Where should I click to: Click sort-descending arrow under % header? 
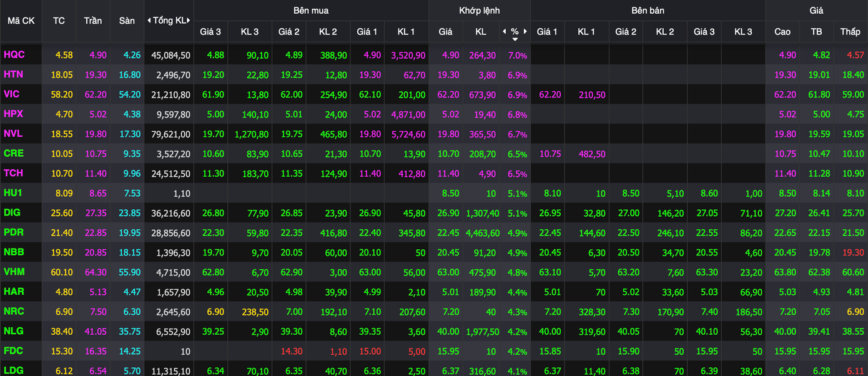point(515,39)
